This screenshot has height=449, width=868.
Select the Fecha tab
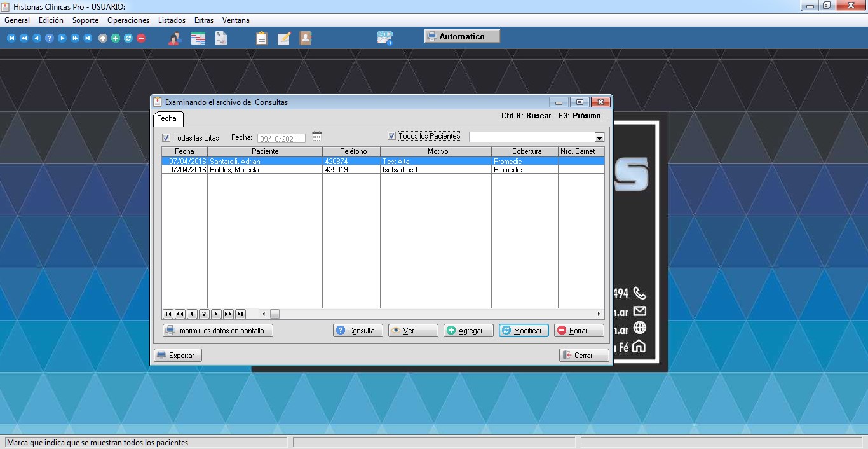[x=168, y=118]
